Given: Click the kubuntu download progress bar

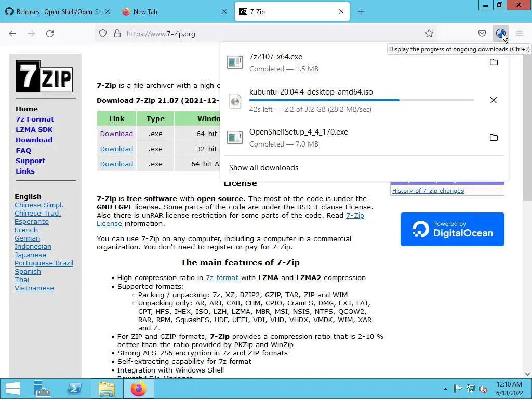Looking at the screenshot, I should pyautogui.click(x=362, y=100).
